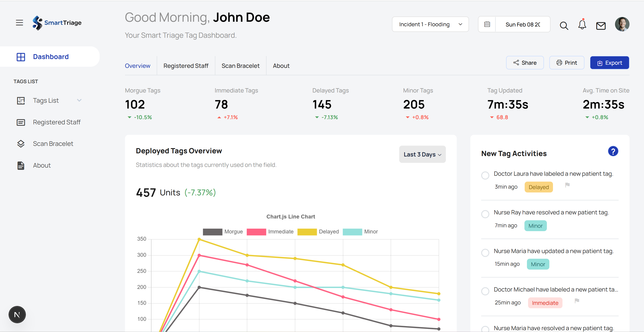Open the mail envelope icon

[601, 26]
